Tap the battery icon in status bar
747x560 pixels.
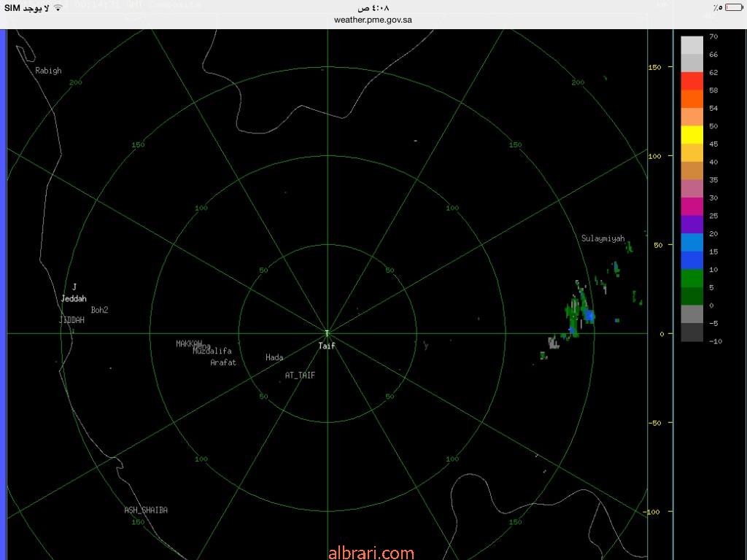[734, 8]
